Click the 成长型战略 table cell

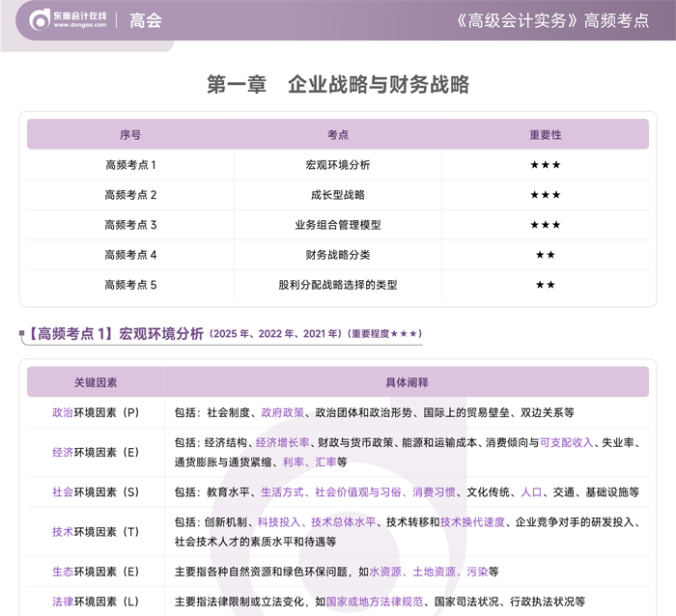click(338, 195)
